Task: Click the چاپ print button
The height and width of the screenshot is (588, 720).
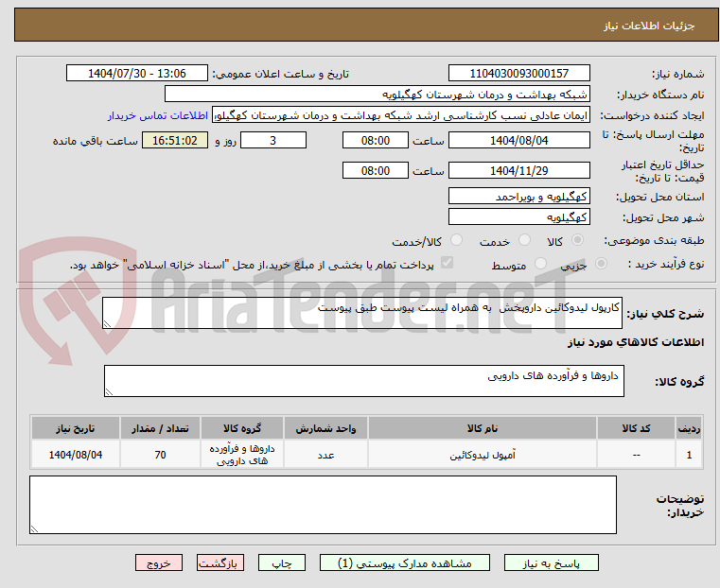Action: click(282, 562)
